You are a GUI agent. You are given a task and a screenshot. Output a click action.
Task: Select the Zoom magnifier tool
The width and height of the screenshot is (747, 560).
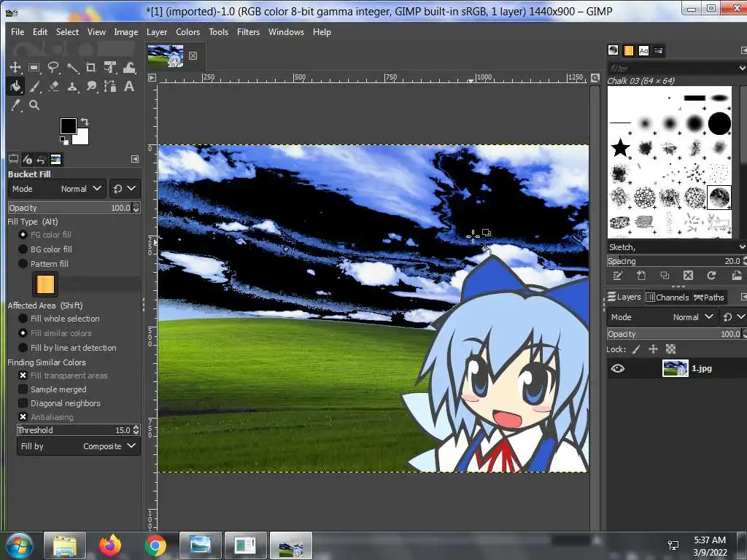34,105
